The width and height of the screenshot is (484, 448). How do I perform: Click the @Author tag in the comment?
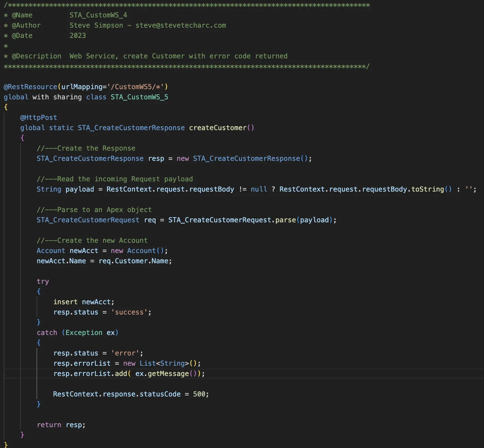pyautogui.click(x=26, y=25)
